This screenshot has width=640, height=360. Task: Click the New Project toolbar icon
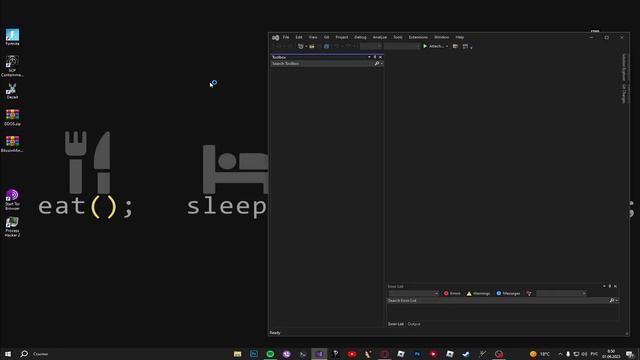pyautogui.click(x=301, y=47)
